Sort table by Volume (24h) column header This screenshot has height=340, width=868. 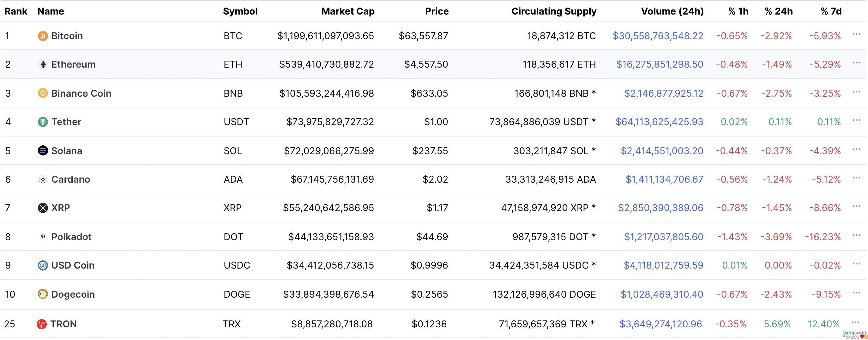pyautogui.click(x=672, y=11)
